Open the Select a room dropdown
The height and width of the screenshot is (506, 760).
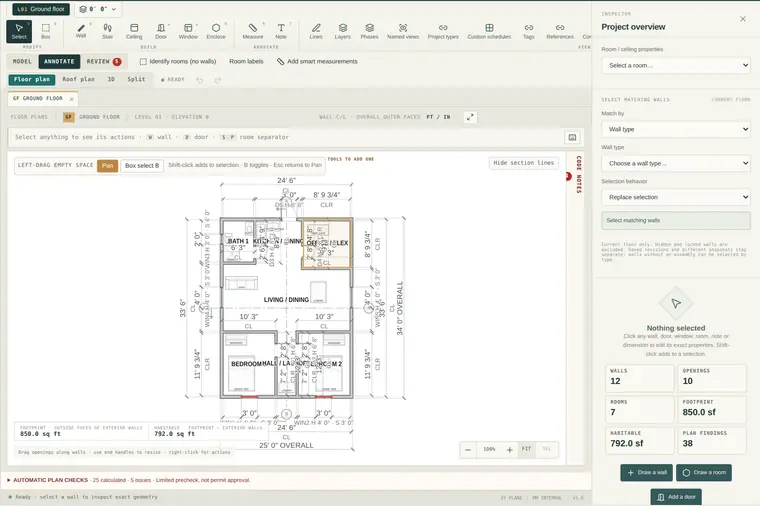(676, 65)
